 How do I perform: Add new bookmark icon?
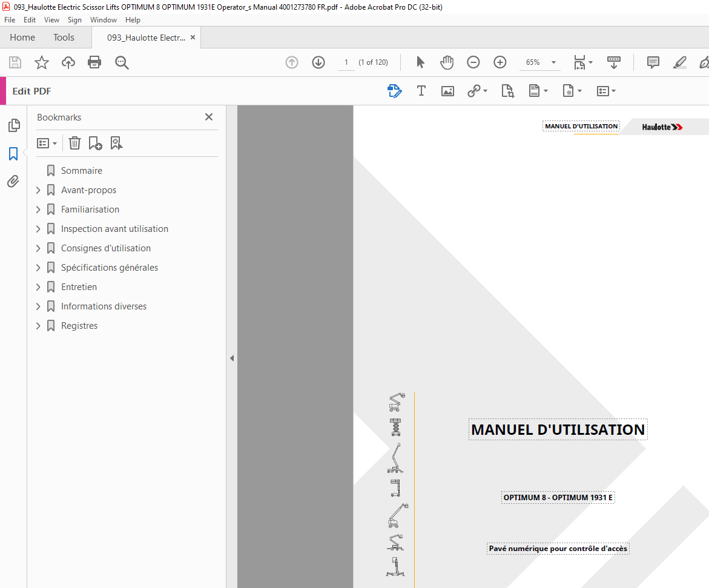(x=96, y=144)
